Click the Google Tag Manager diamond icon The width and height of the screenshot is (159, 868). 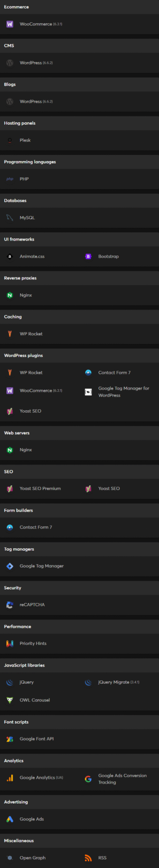tap(10, 566)
